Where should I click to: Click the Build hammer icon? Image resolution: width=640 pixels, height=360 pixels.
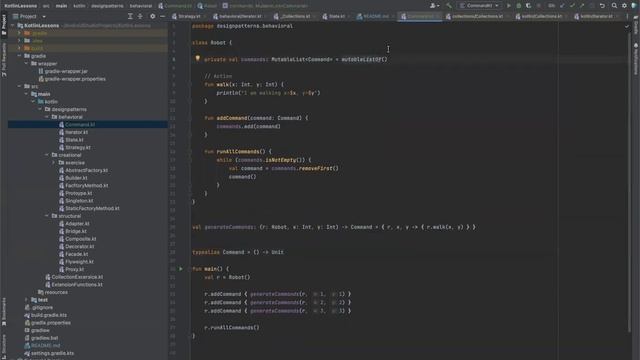tap(449, 6)
